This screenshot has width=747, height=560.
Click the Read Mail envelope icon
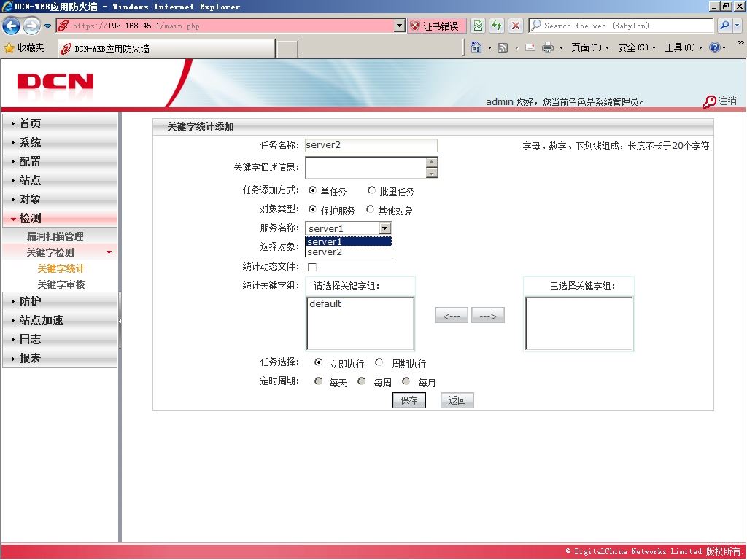[530, 47]
